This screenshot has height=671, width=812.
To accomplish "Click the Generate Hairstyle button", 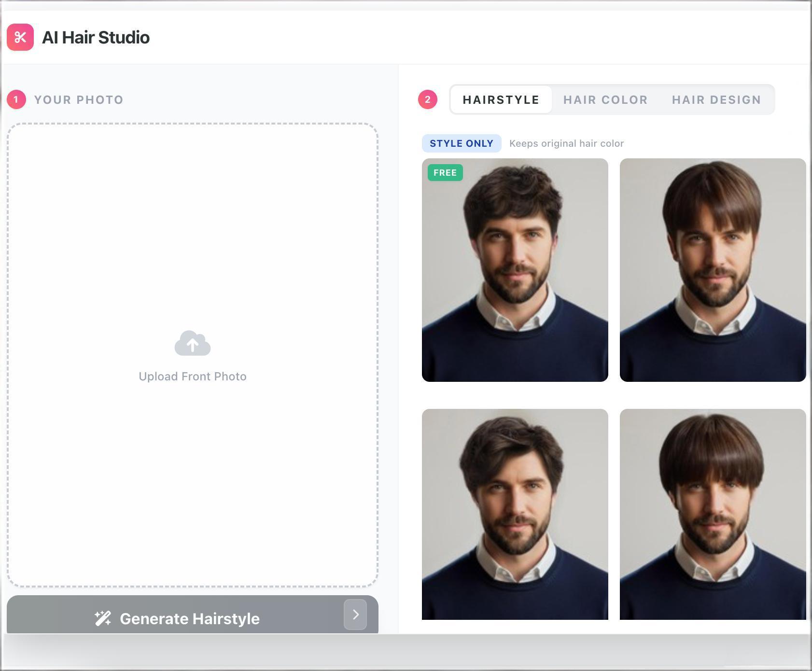I will pyautogui.click(x=190, y=618).
